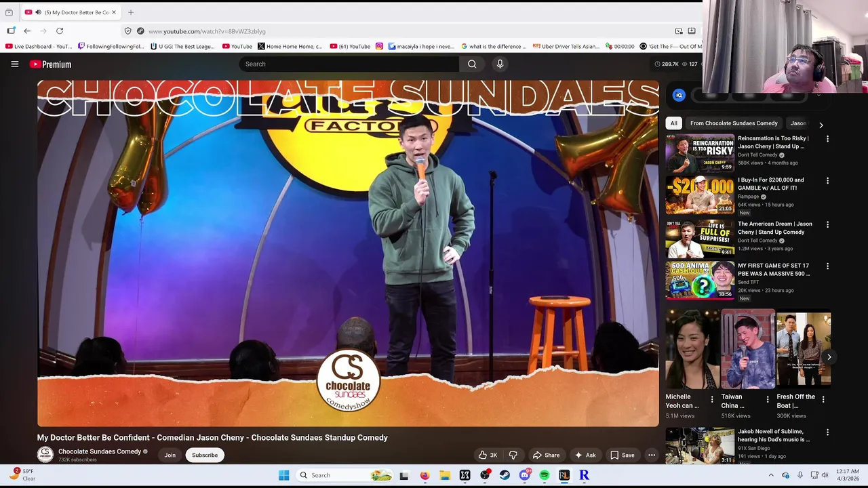Open the Instagram bookmark icon
This screenshot has height=488, width=868.
(379, 47)
